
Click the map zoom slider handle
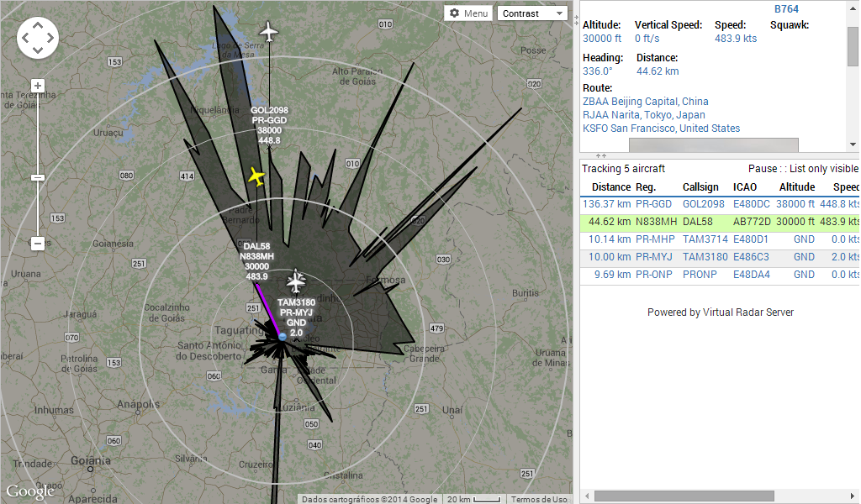[37, 176]
